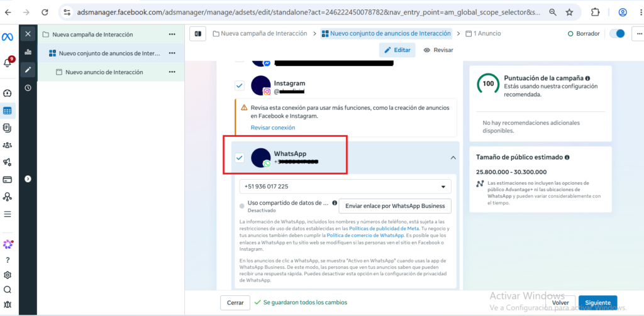Toggle the ad set on/off switch
The height and width of the screenshot is (316, 644).
tap(617, 34)
